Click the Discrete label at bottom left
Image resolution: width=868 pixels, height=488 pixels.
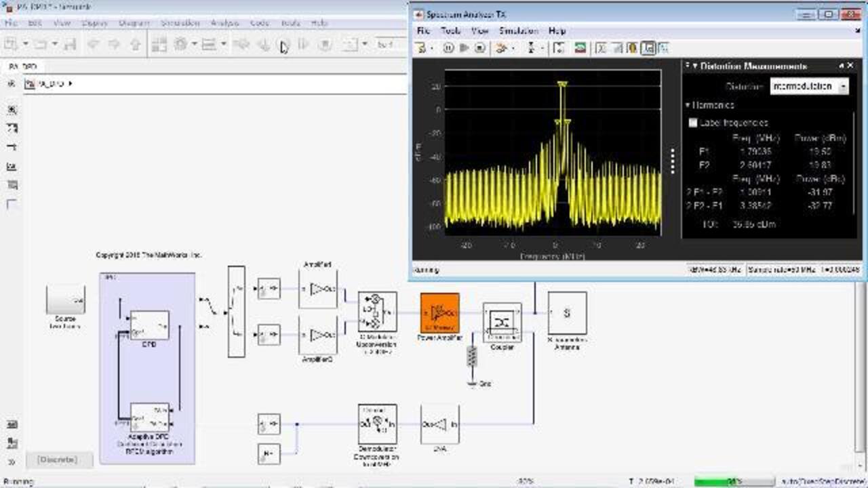pos(58,460)
